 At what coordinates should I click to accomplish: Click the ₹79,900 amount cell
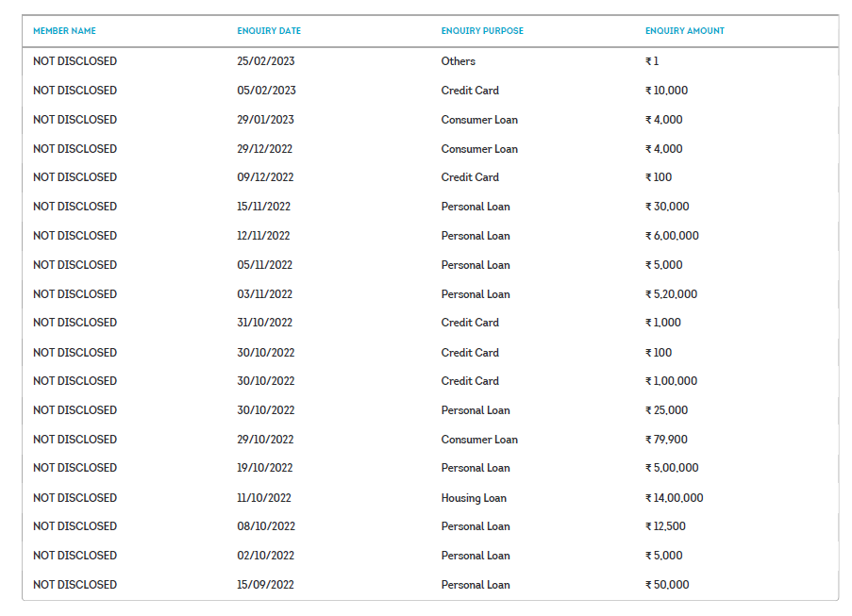tap(666, 440)
